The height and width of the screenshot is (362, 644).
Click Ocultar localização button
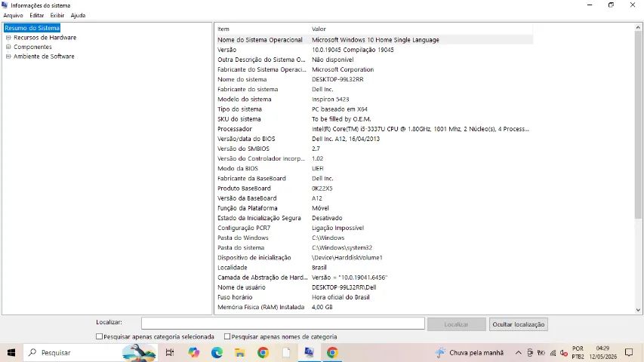[x=519, y=324]
